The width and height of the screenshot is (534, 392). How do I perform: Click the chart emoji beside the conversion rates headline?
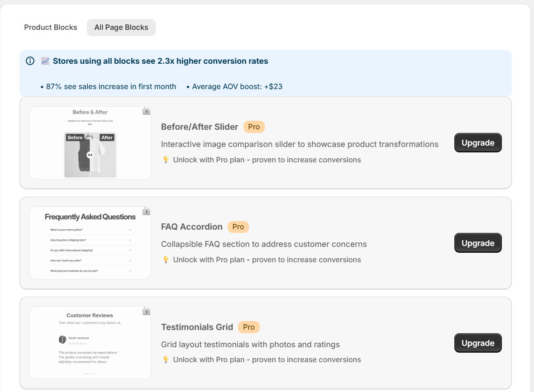coord(45,61)
